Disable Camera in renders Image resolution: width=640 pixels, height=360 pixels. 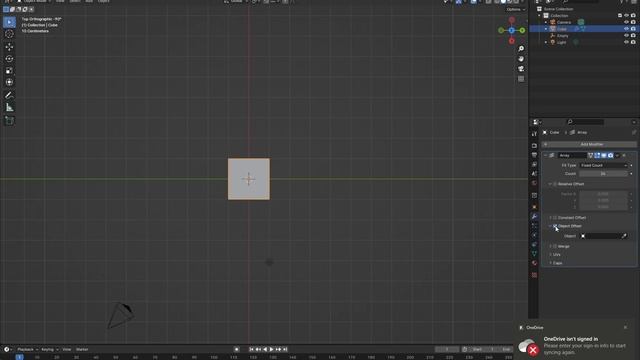[633, 22]
